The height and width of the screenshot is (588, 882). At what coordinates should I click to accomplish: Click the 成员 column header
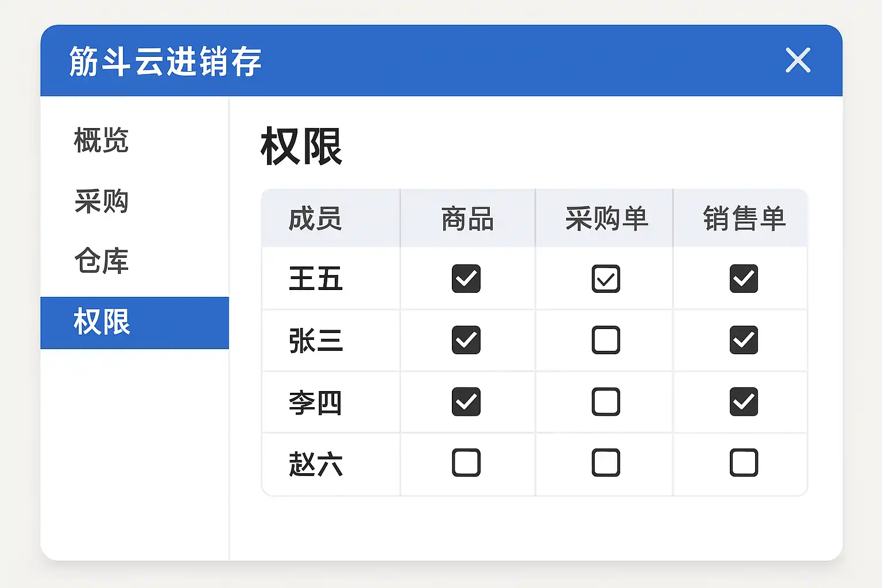tap(315, 219)
